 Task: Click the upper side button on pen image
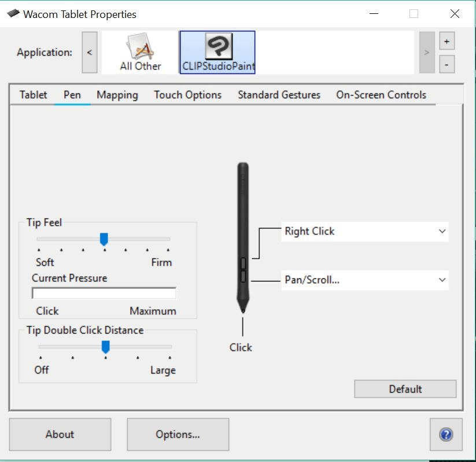pos(243,263)
